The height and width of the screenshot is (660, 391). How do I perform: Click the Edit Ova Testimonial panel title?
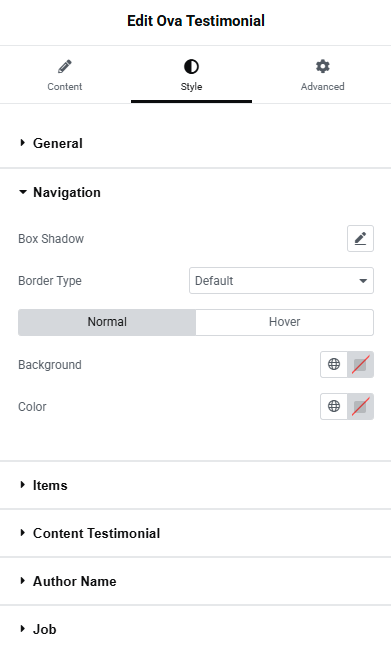click(196, 21)
